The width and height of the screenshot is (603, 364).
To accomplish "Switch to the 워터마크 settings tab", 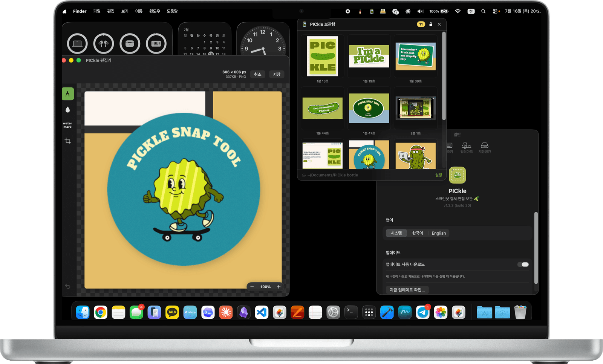I will [466, 147].
